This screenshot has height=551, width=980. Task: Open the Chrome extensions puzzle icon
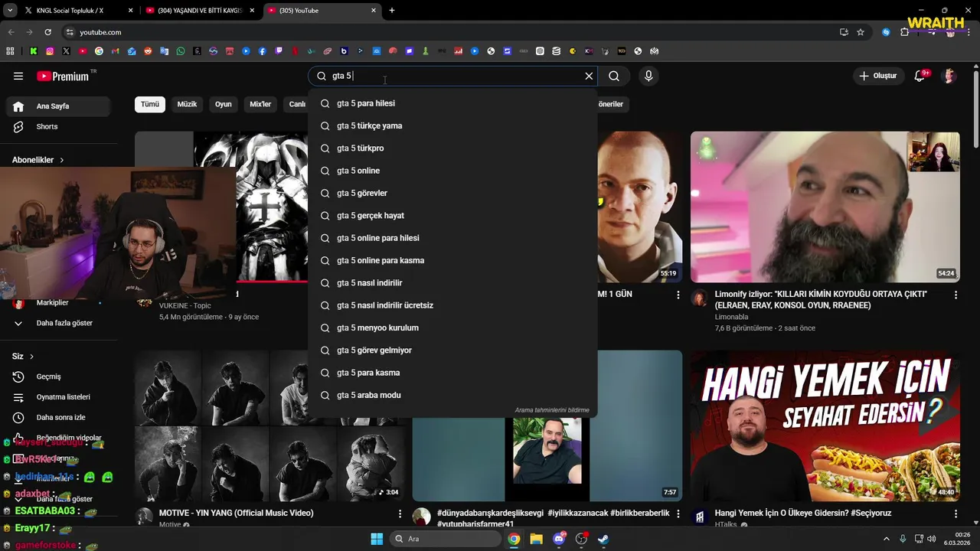click(904, 32)
